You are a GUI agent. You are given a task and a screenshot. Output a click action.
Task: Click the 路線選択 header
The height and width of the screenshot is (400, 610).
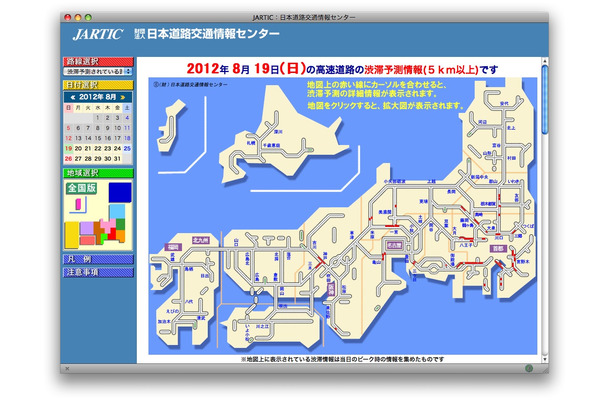98,61
